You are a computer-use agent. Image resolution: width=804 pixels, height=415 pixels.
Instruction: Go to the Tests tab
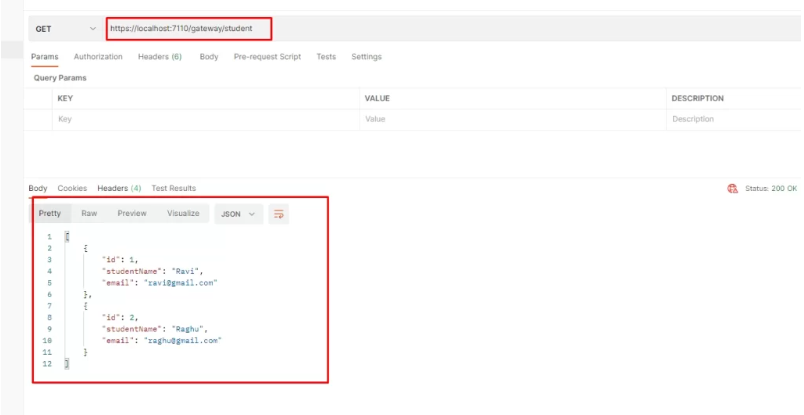326,57
